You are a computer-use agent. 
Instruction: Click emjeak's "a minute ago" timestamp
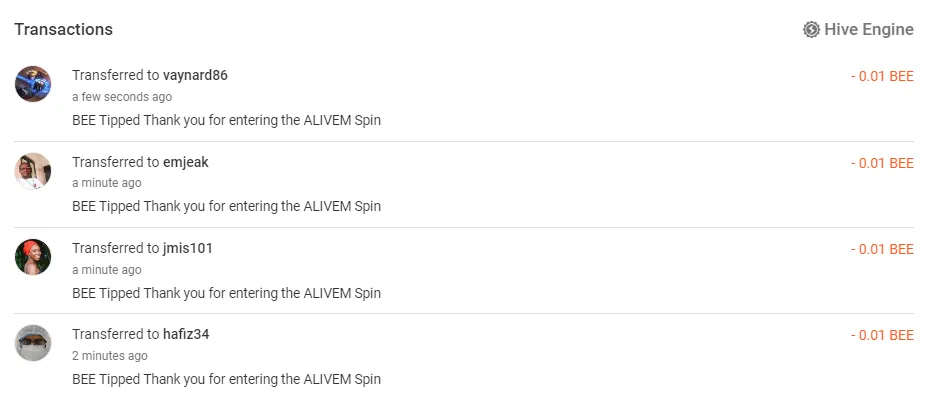(x=107, y=183)
